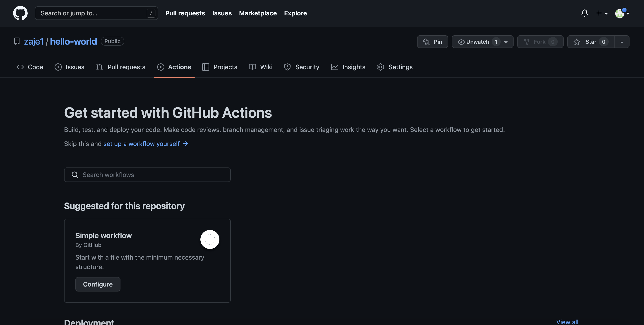Screen dimensions: 644x325
Task: Click the slash shortcut key icon
Action: point(151,13)
